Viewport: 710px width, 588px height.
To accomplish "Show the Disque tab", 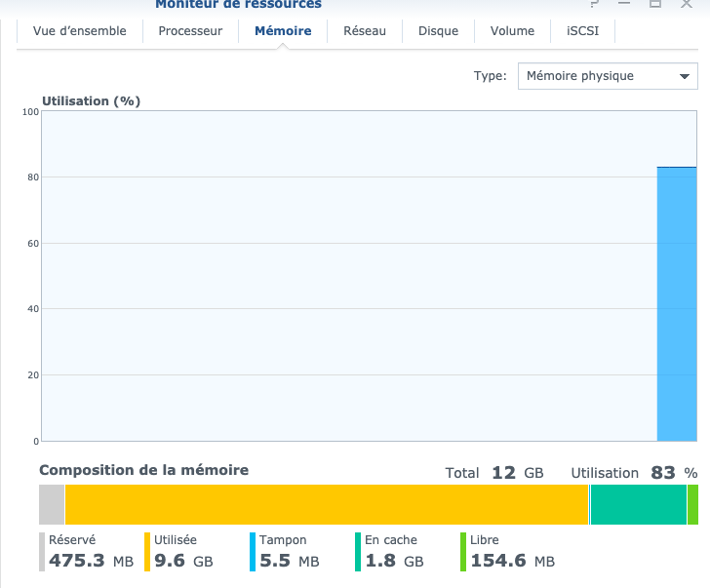I will point(438,31).
